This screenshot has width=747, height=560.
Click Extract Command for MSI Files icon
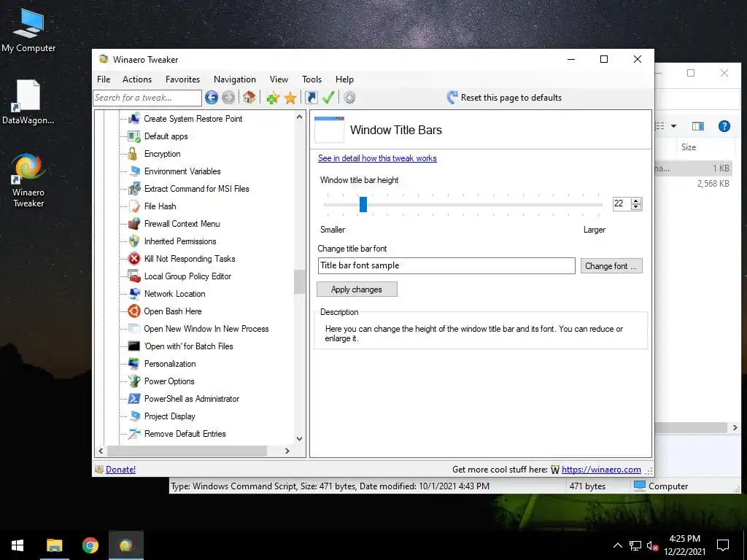tap(134, 189)
